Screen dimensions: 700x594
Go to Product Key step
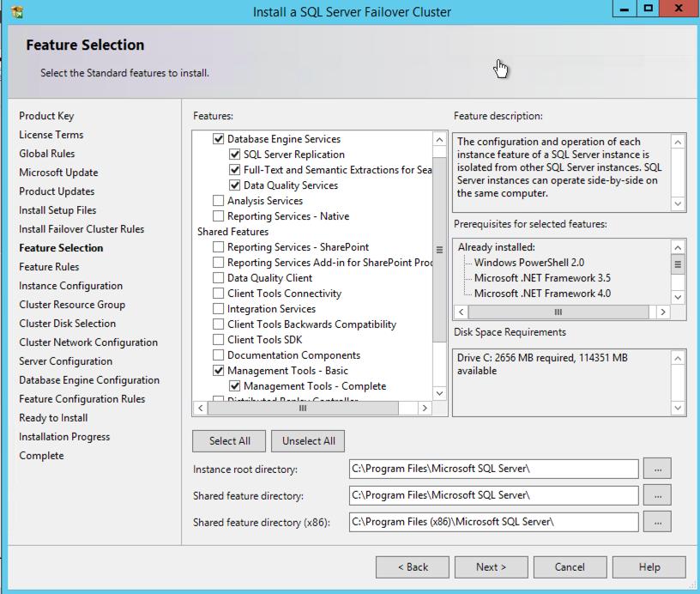tap(46, 116)
